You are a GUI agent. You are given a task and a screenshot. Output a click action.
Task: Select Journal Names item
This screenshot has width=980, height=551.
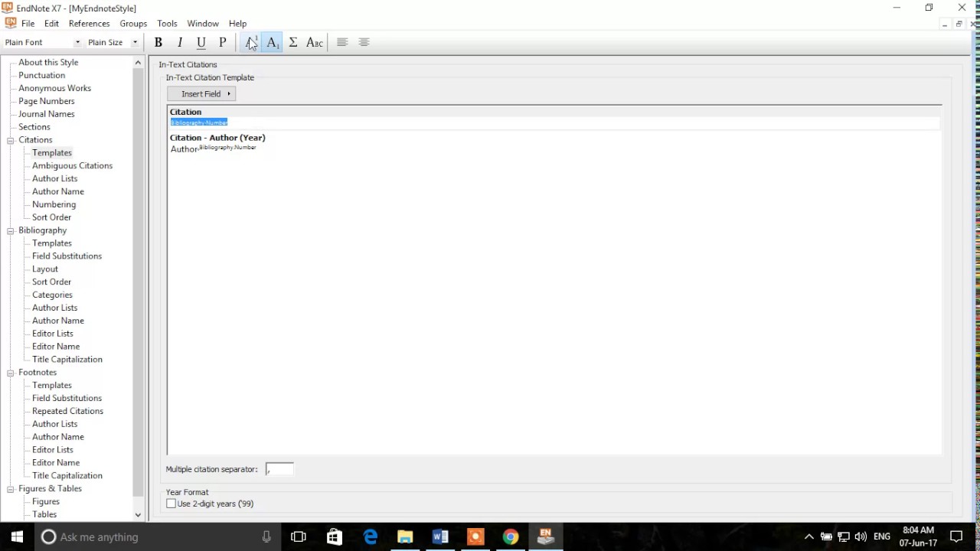click(x=47, y=114)
